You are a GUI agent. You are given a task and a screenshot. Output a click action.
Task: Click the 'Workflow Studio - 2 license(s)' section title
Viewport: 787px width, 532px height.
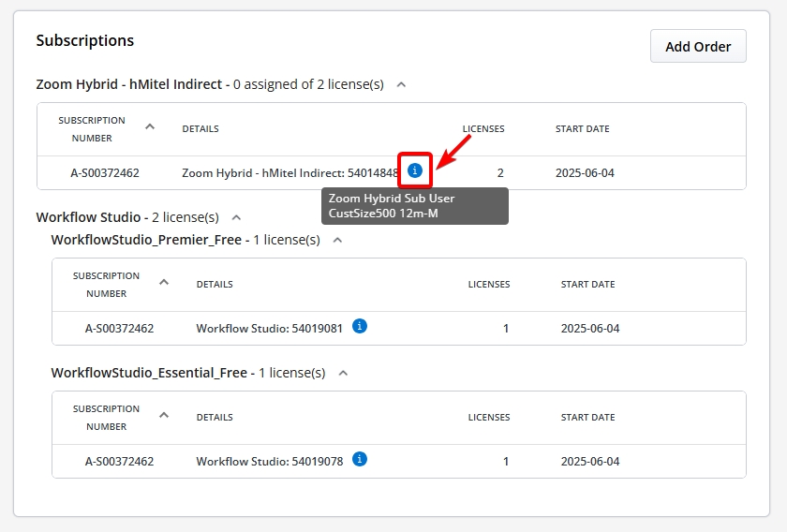click(127, 217)
